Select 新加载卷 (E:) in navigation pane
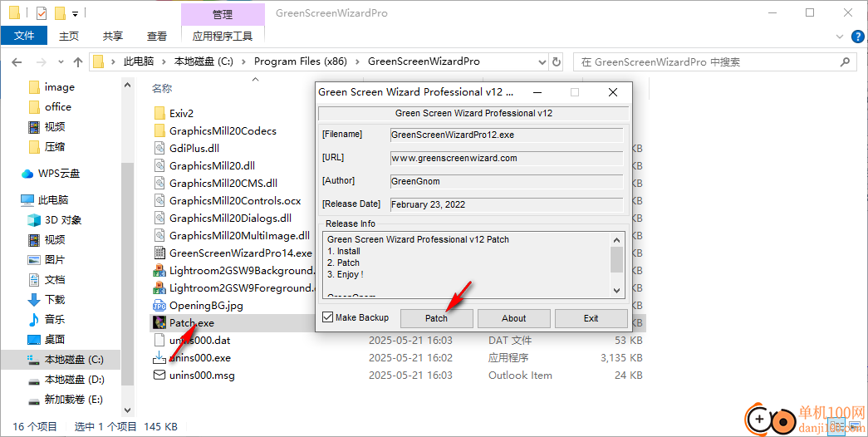Viewport: 868px width, 437px height. 74,400
